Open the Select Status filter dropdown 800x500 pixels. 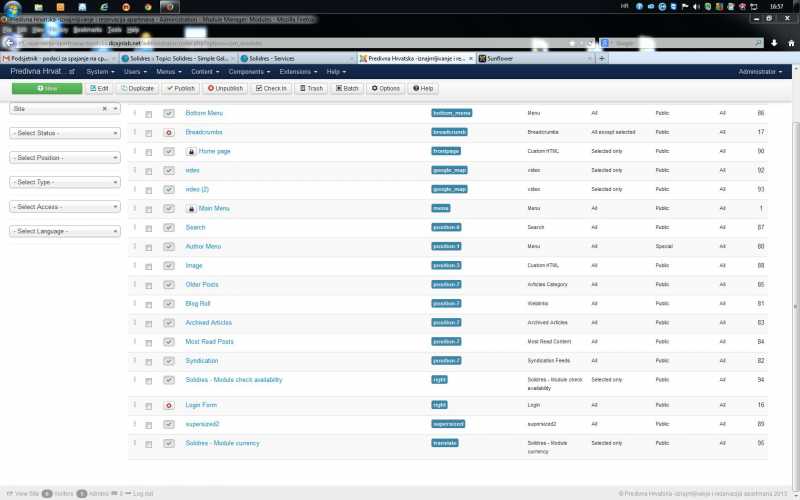pos(64,133)
